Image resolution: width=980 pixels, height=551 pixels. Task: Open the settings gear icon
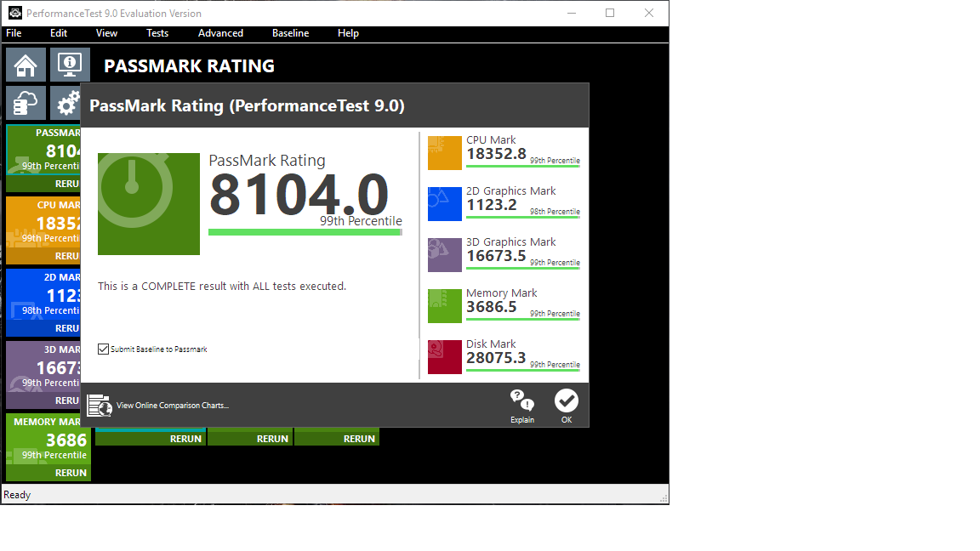click(66, 102)
